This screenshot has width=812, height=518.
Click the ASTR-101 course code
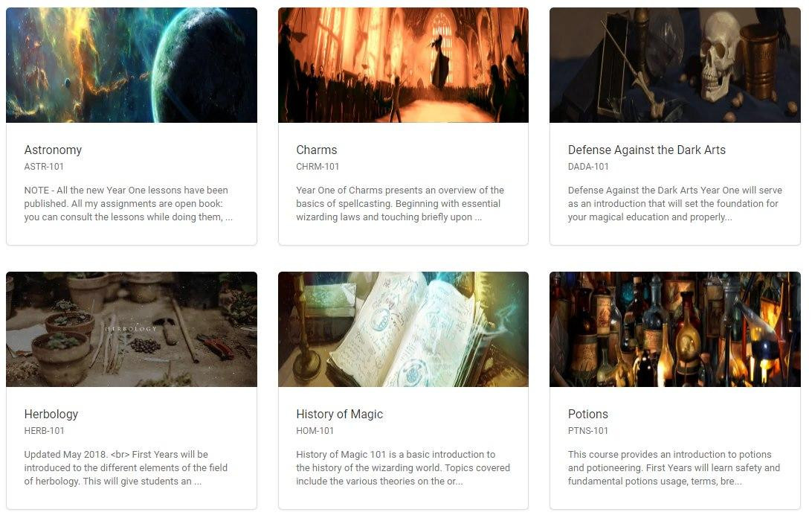[44, 167]
